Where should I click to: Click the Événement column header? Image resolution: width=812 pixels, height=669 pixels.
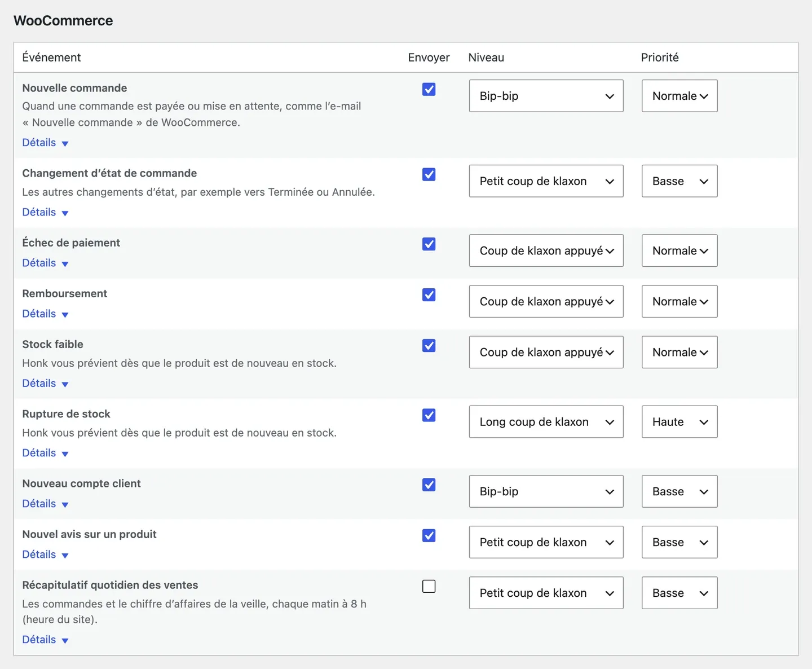click(51, 58)
